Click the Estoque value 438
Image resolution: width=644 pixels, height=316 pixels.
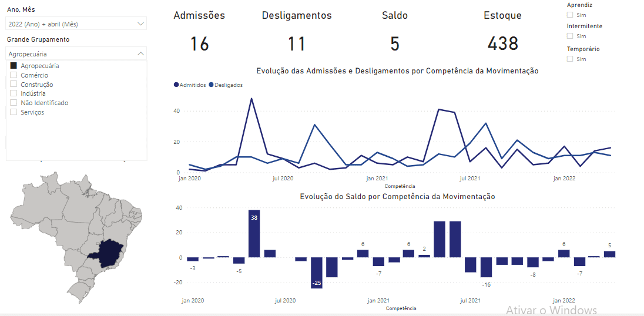[x=502, y=43]
